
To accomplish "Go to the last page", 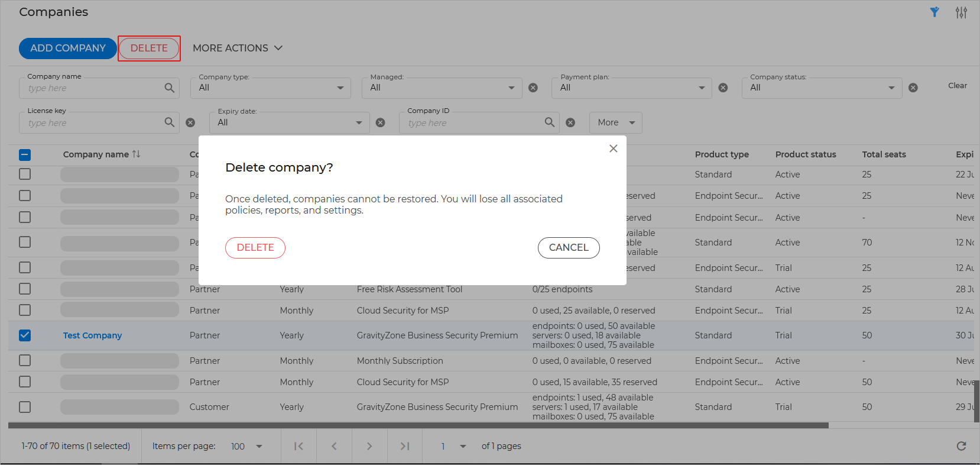I will 405,446.
